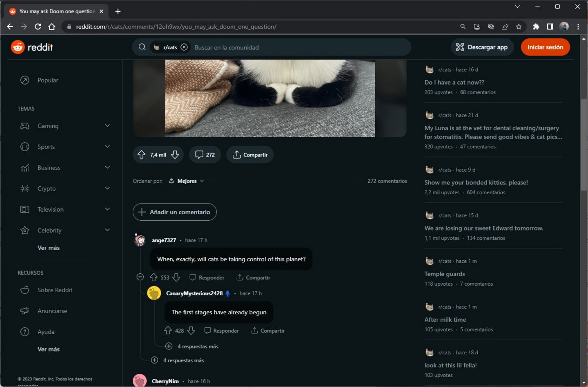Upvote the main post with 7,4 mil votes

(141, 155)
